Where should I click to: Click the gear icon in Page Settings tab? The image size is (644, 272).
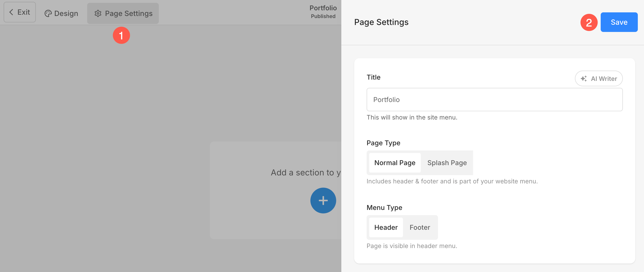(x=98, y=13)
